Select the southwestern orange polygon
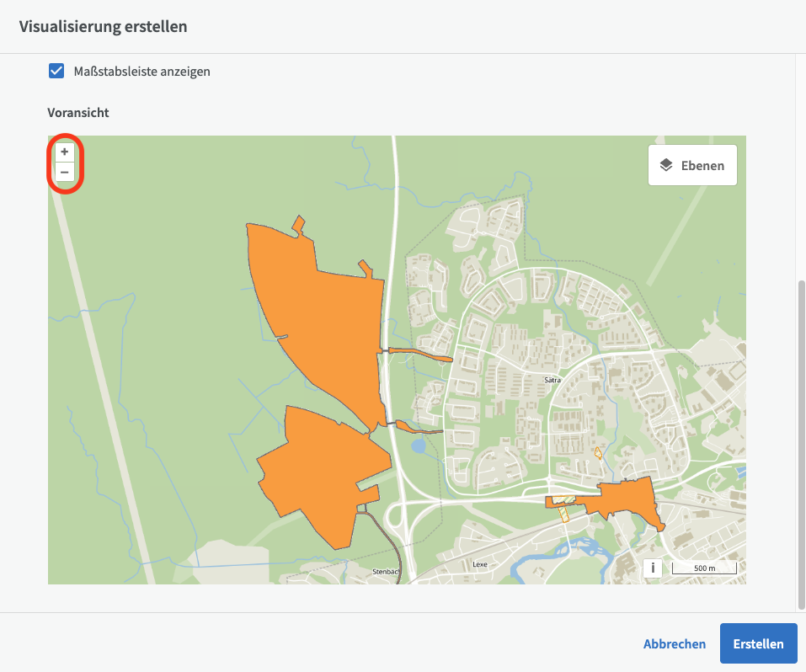The width and height of the screenshot is (806, 672). pyautogui.click(x=324, y=472)
